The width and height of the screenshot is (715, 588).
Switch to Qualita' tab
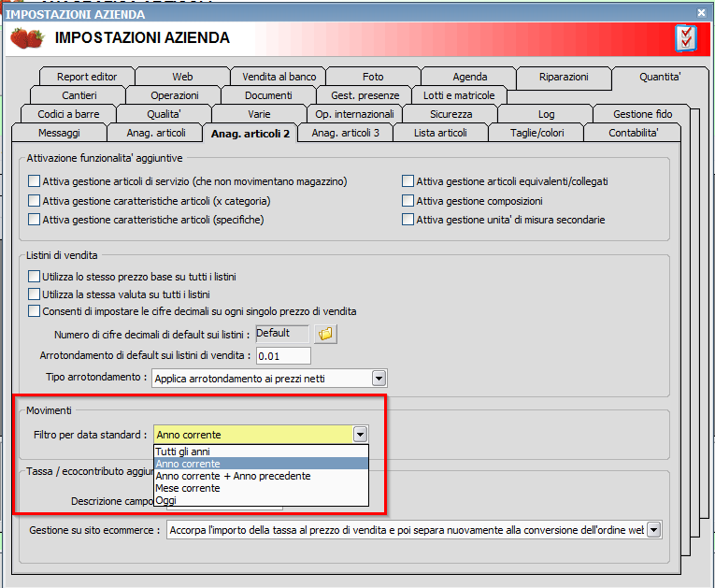click(x=164, y=114)
